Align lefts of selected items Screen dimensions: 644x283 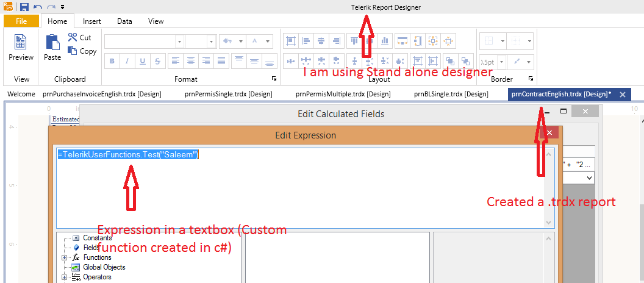[306, 40]
